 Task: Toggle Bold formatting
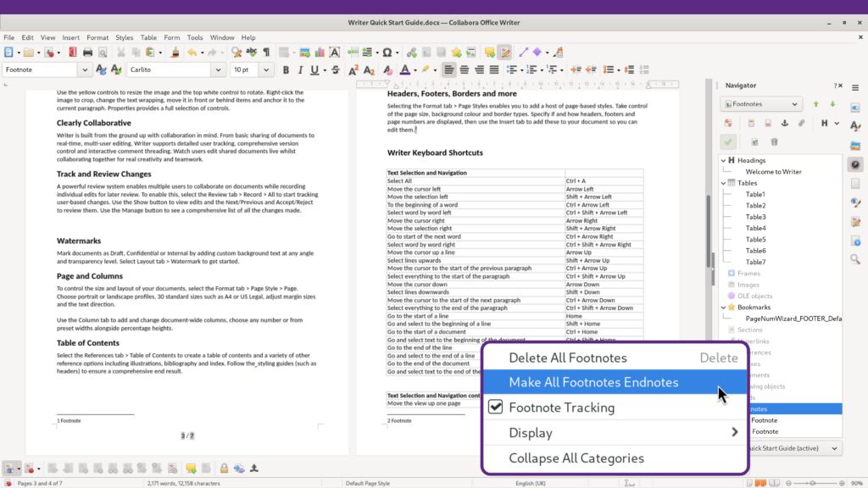(x=286, y=69)
